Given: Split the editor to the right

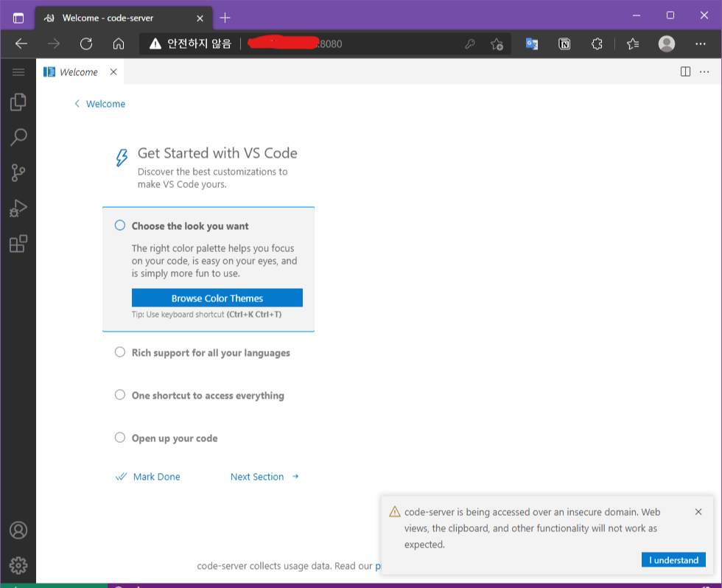Looking at the screenshot, I should point(685,71).
